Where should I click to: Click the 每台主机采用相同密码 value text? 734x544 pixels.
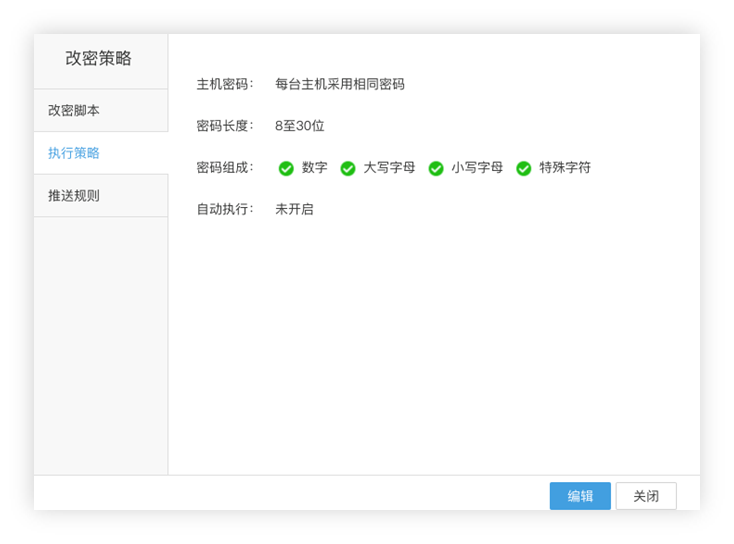pos(340,84)
